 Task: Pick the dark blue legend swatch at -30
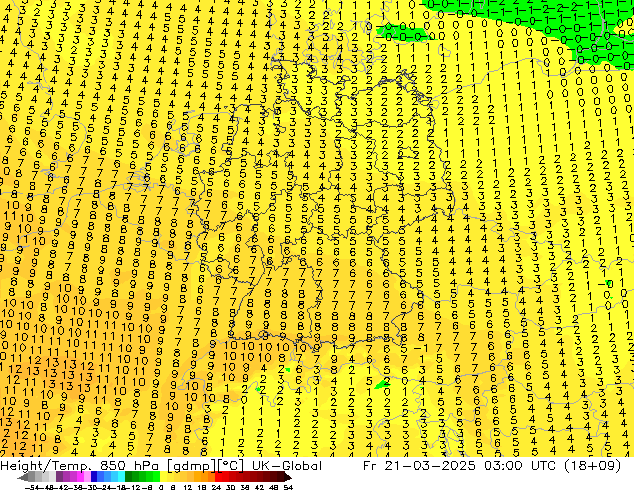coord(94,477)
